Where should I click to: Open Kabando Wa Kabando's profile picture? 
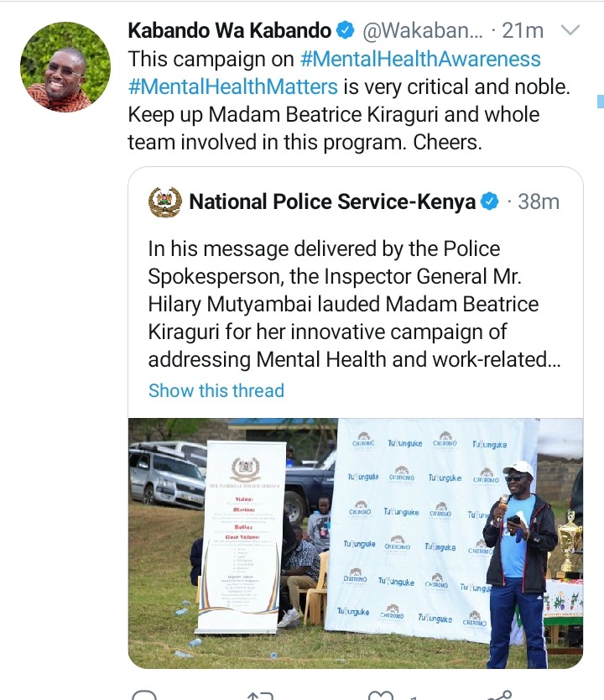click(x=65, y=67)
